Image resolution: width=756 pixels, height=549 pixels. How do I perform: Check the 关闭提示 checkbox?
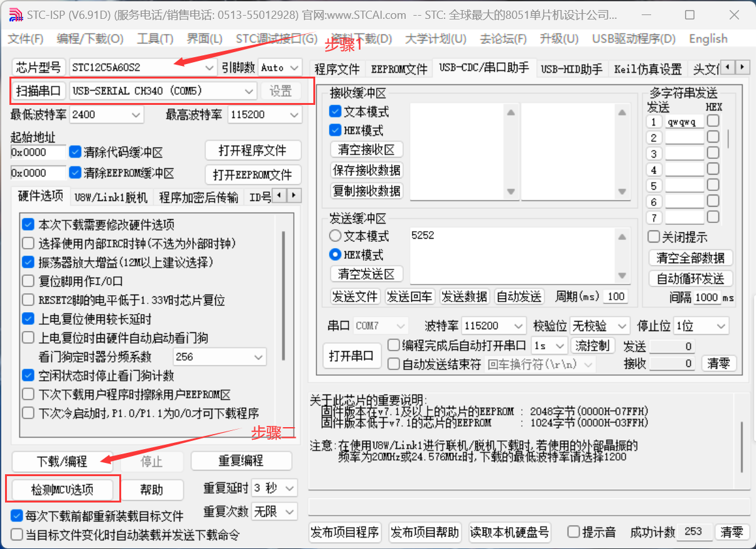pyautogui.click(x=654, y=237)
